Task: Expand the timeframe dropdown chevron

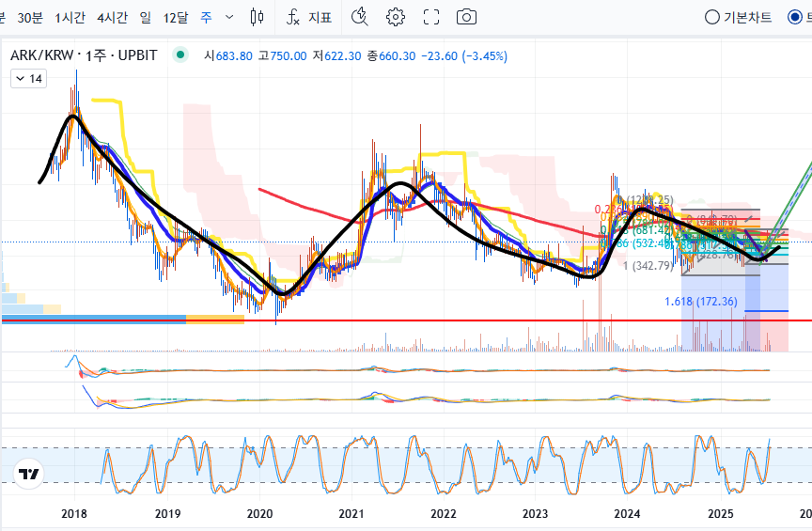Action: pos(229,17)
